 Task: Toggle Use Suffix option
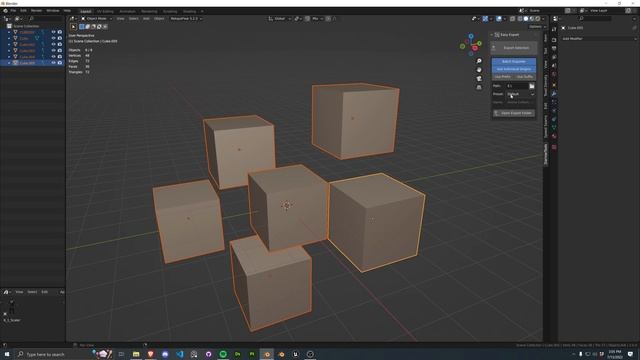pyautogui.click(x=525, y=77)
